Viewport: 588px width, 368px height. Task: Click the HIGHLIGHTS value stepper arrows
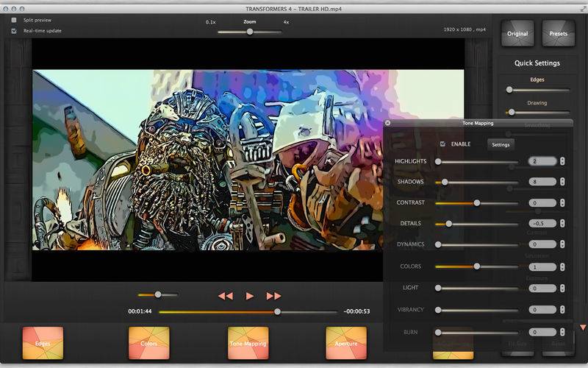tap(562, 161)
